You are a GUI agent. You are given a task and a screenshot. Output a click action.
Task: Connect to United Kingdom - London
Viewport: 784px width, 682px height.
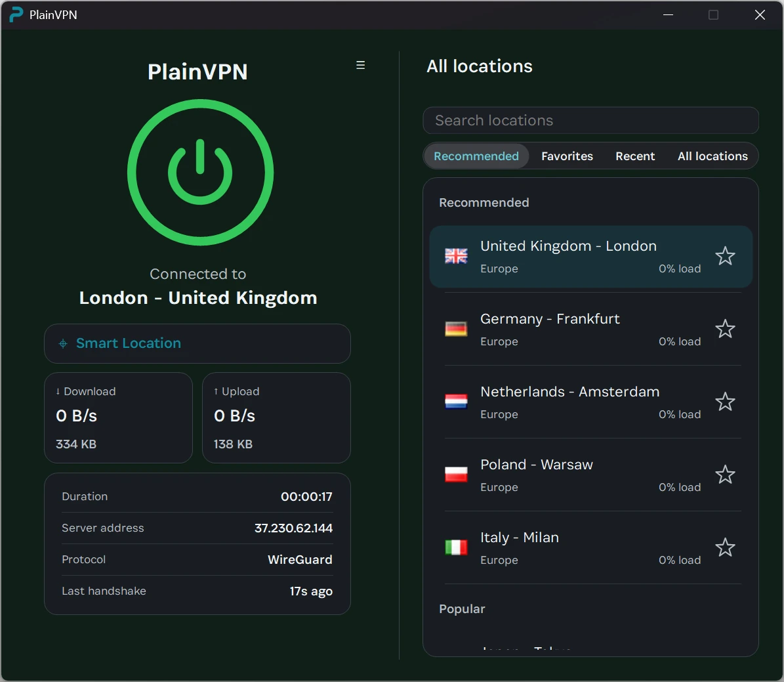590,257
